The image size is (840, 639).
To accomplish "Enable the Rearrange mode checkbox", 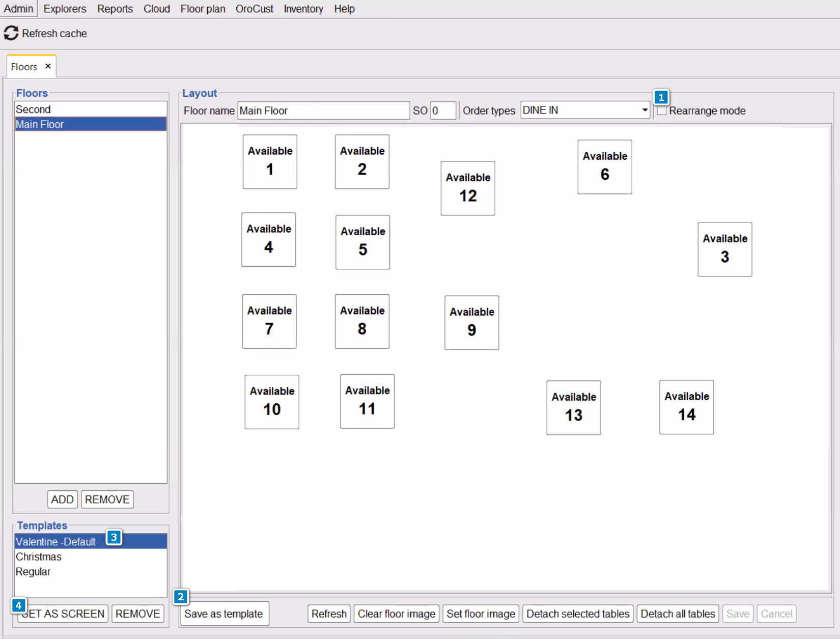I will (x=662, y=110).
